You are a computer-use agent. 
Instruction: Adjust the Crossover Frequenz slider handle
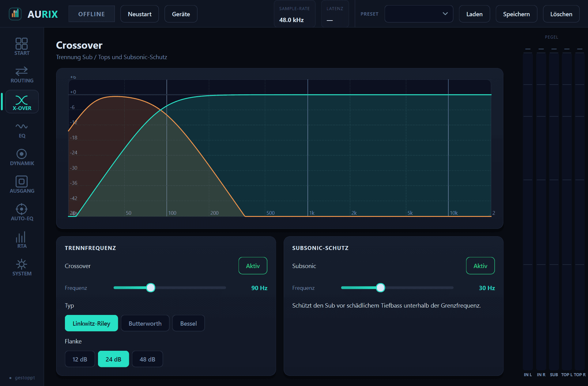click(x=151, y=288)
